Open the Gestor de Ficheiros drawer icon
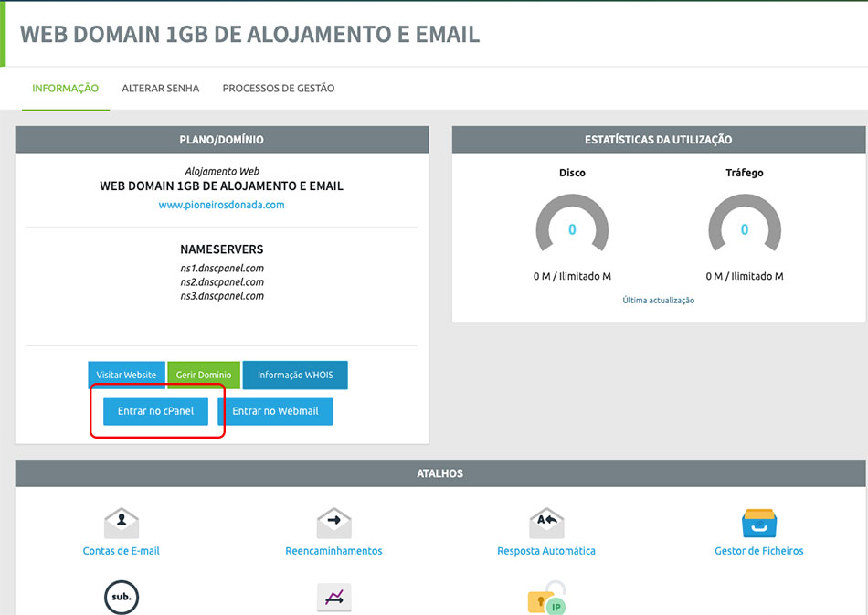The image size is (868, 615). tap(758, 523)
